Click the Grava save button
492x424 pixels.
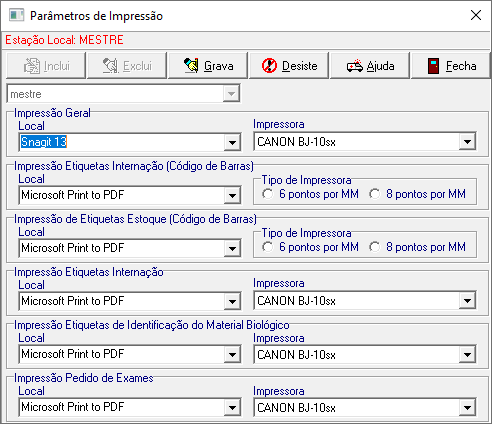click(x=208, y=65)
